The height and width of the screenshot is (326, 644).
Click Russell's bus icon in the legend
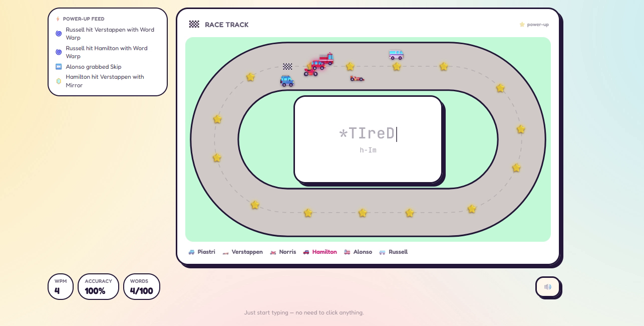[x=382, y=252]
